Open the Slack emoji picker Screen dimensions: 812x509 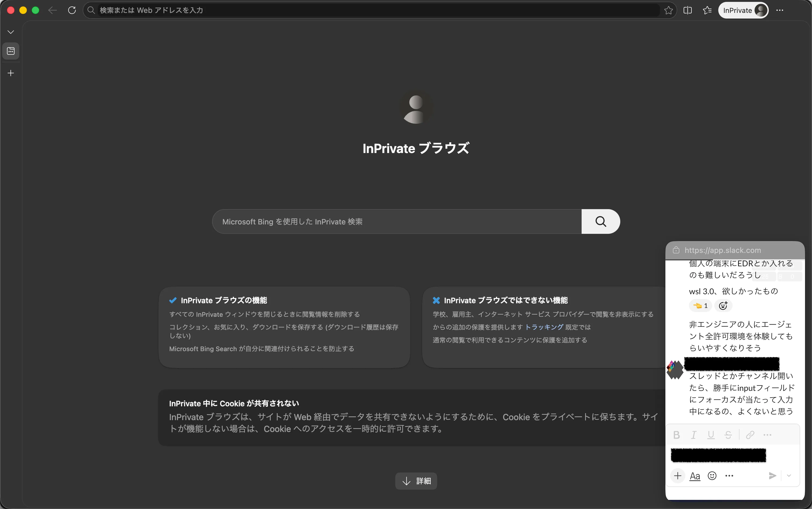712,476
